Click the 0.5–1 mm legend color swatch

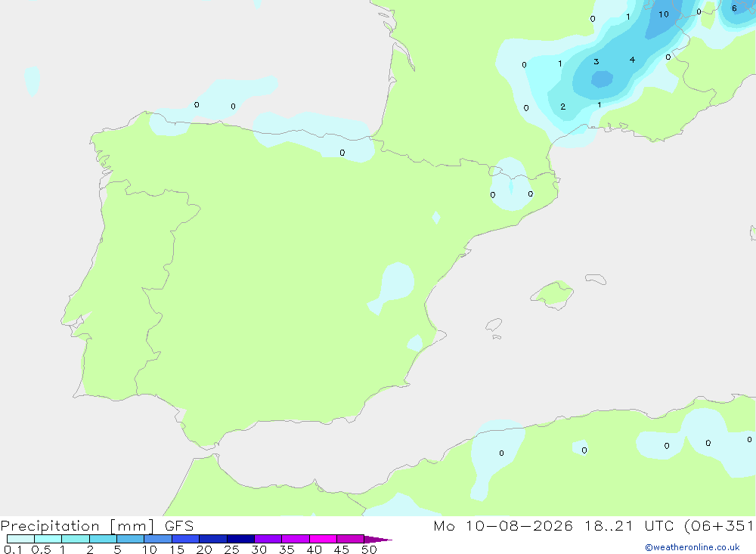48,539
